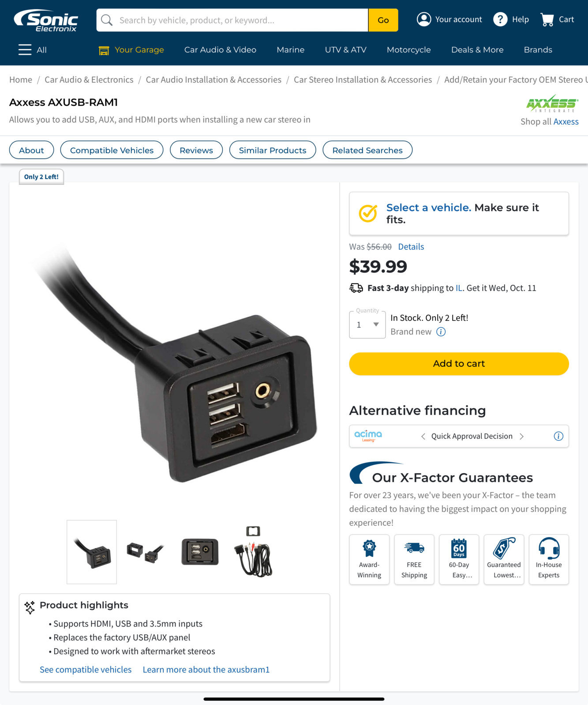Click the In-House Experts headset badge
Screen dimensions: 588x705
tap(549, 560)
